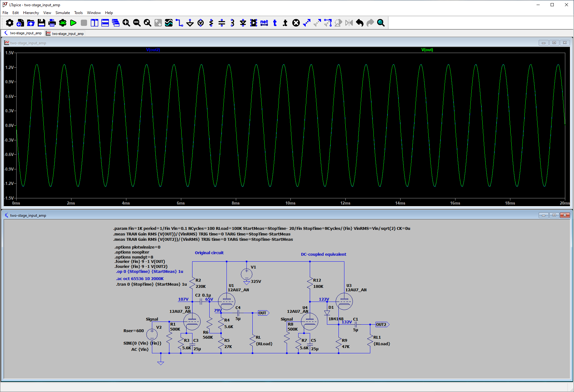Click the DC-coupled equivalent comment
574x392 pixels.
[x=323, y=254]
